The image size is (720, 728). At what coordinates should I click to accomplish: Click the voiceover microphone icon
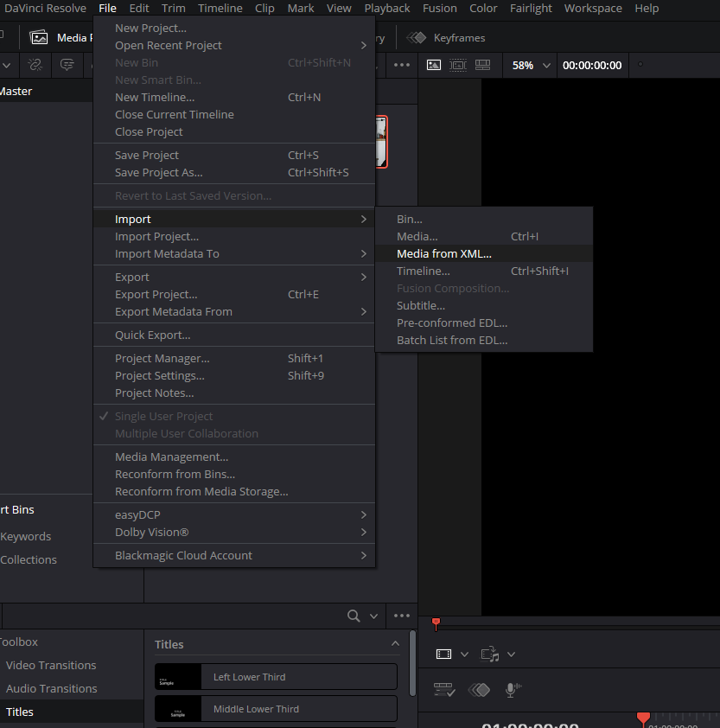(x=512, y=689)
